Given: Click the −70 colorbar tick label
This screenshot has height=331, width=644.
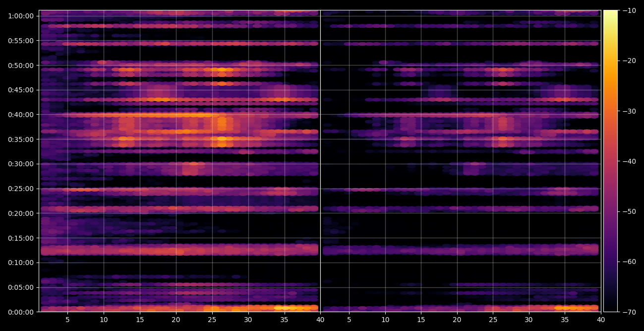Looking at the screenshot, I should [x=629, y=312].
